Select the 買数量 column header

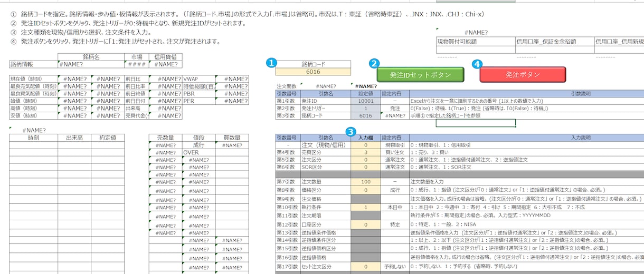tap(232, 138)
